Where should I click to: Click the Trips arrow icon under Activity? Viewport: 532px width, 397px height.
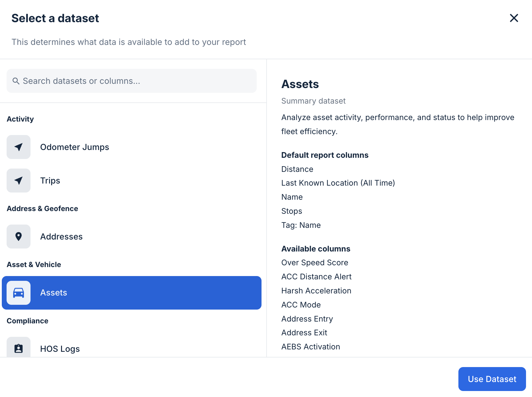[19, 181]
